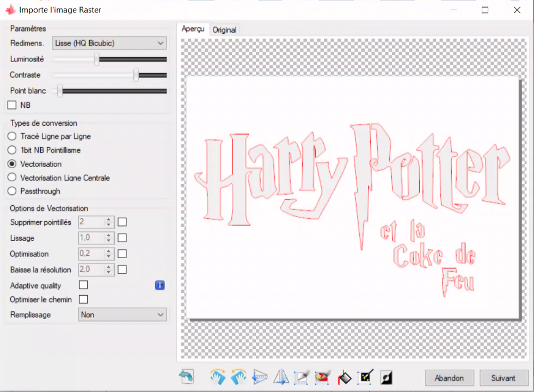Enable the Lissage checkbox
Screen dimensions: 534x392
click(122, 238)
